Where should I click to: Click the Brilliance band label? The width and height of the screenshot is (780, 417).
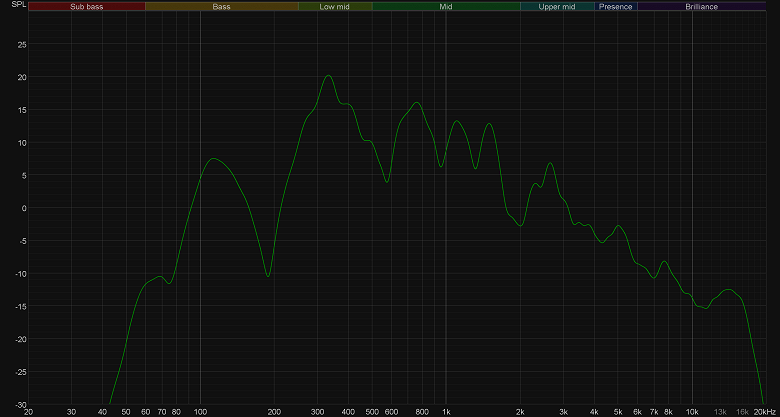point(701,6)
